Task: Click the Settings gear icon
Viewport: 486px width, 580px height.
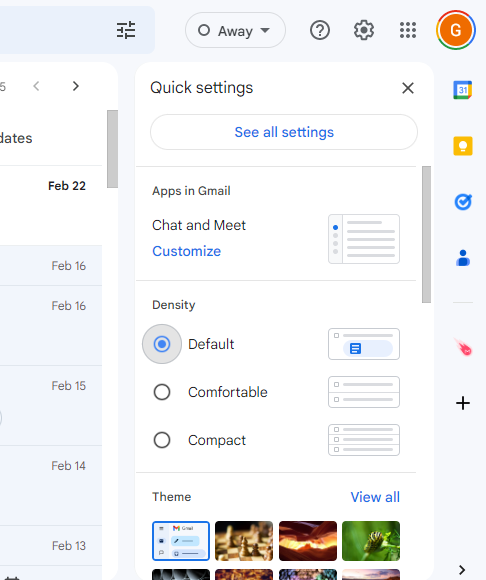Action: (364, 30)
